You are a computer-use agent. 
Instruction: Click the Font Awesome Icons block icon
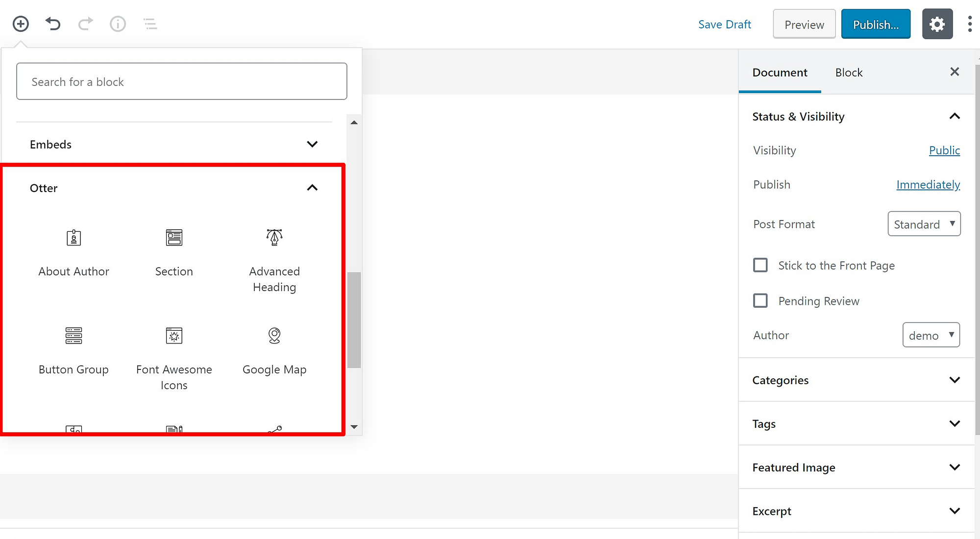pyautogui.click(x=174, y=335)
